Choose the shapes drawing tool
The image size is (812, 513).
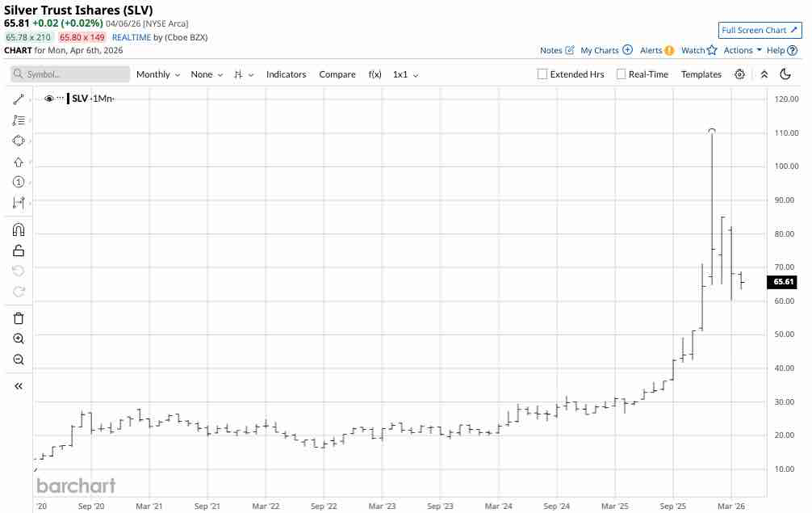pyautogui.click(x=19, y=141)
